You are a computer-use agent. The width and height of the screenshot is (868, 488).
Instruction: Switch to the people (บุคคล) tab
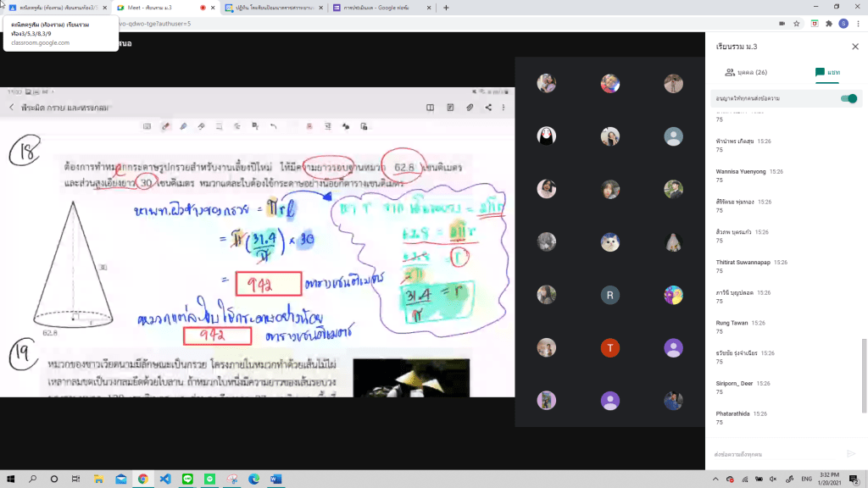pos(746,73)
